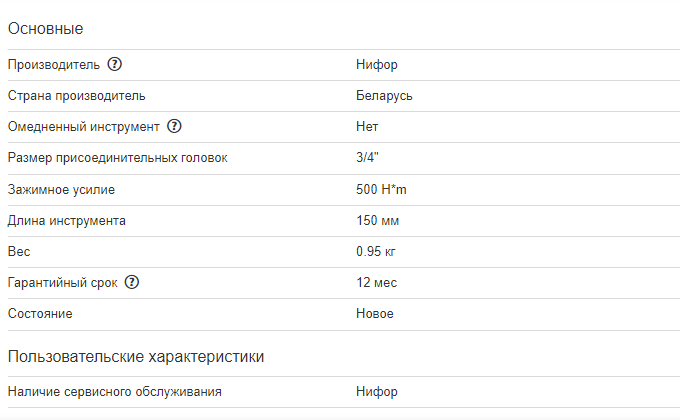Click help icon beside Омедненный инструмент
Screen dimensions: 680x420
click(175, 127)
